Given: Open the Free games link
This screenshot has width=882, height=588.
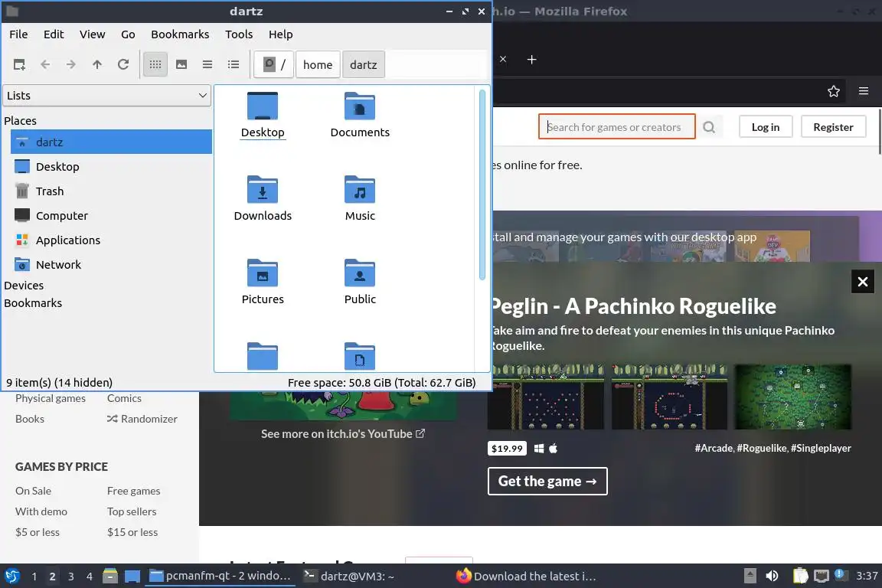Looking at the screenshot, I should click(x=133, y=491).
